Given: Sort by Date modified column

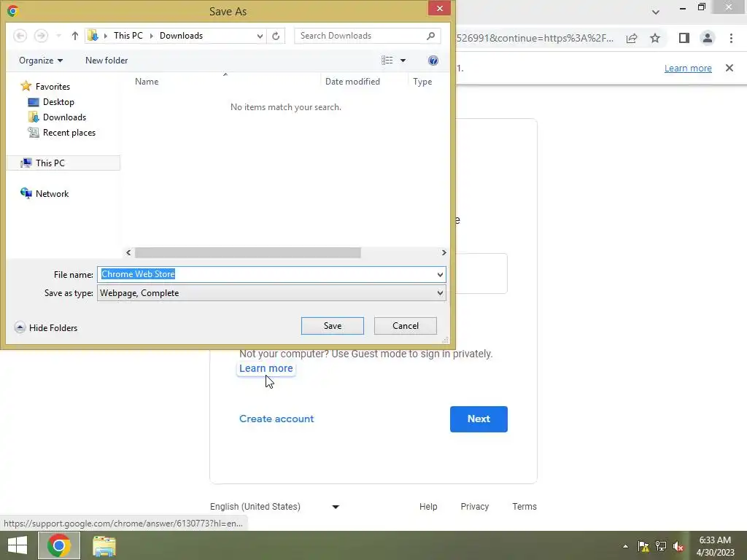Looking at the screenshot, I should [x=352, y=82].
